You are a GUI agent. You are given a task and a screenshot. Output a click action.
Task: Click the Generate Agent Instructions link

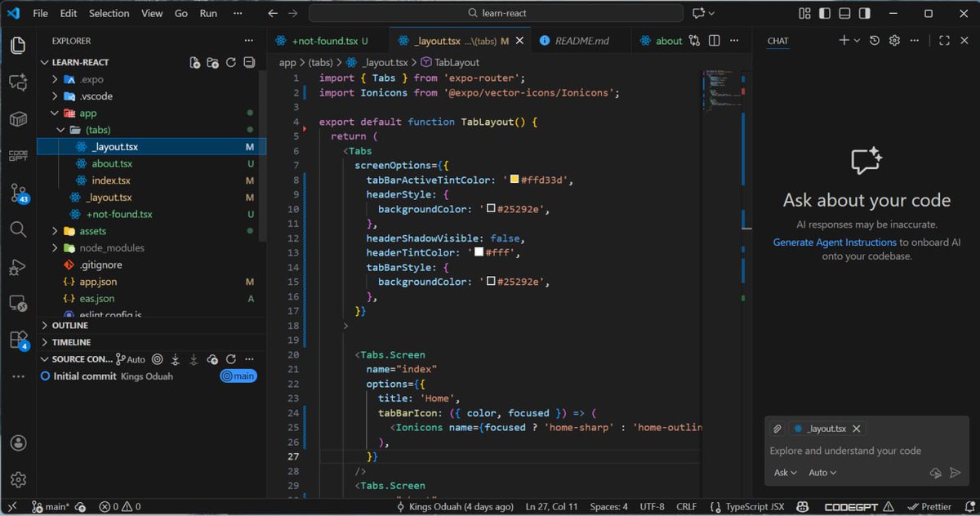coord(835,242)
